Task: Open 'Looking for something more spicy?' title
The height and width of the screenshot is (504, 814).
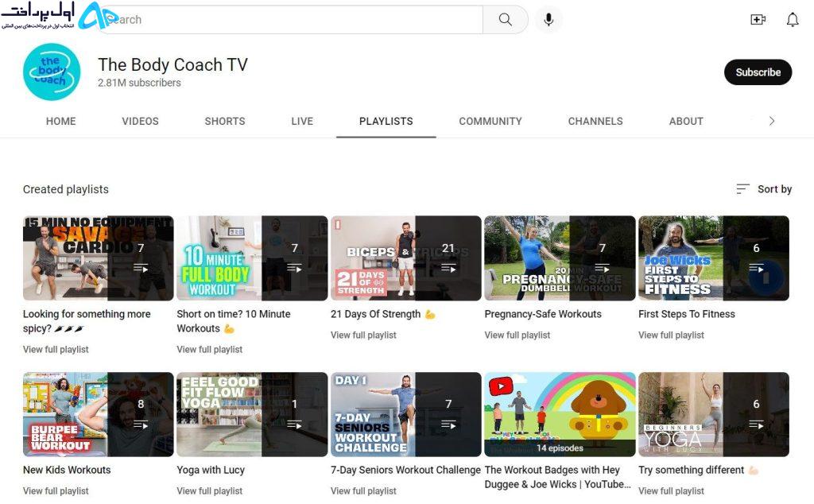Action: coord(87,321)
